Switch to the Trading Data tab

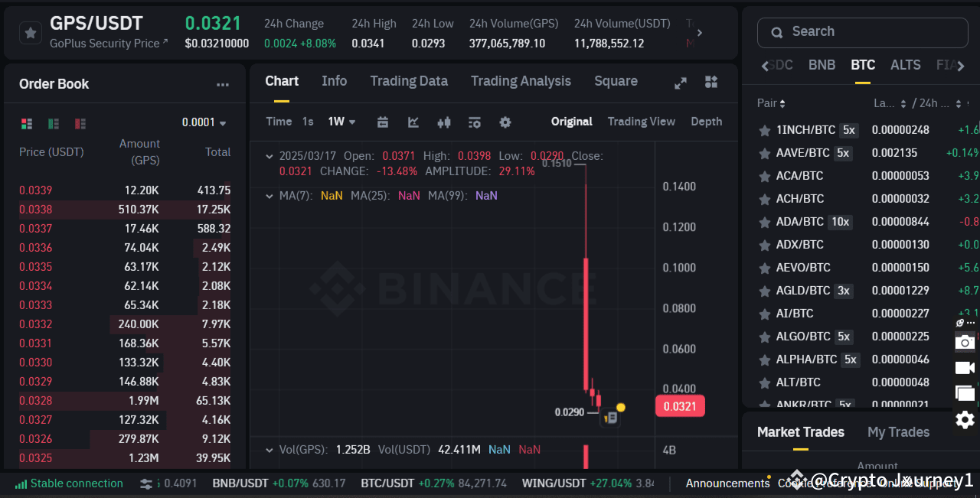(409, 81)
